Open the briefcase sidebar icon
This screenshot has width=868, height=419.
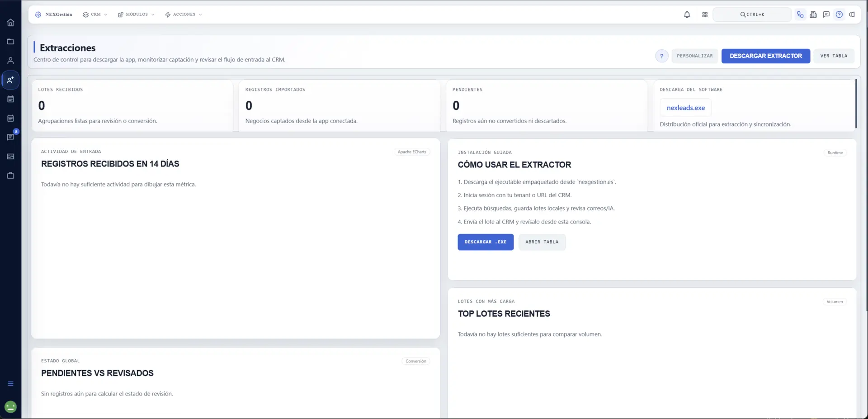pyautogui.click(x=10, y=176)
